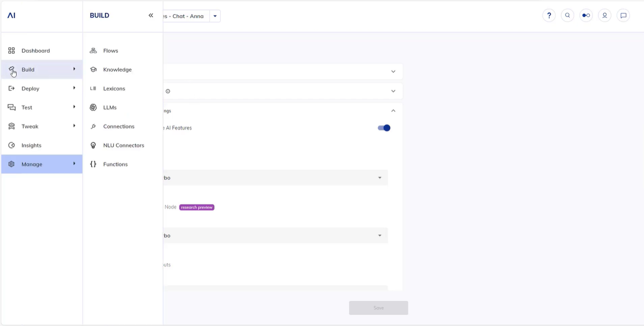Select Deploy menu item
The width and height of the screenshot is (644, 326).
[x=42, y=88]
